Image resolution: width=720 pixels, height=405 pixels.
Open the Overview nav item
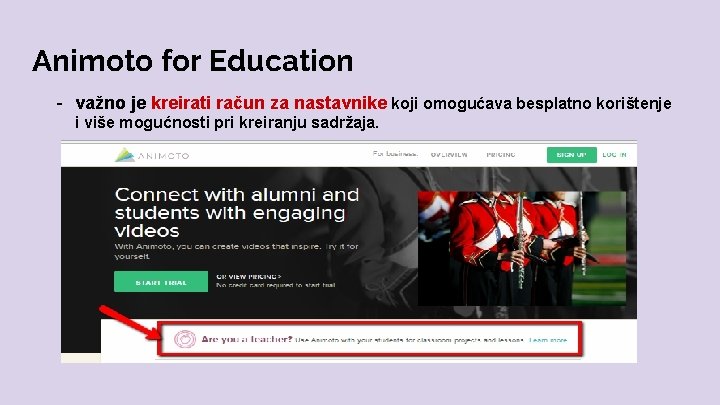click(449, 155)
